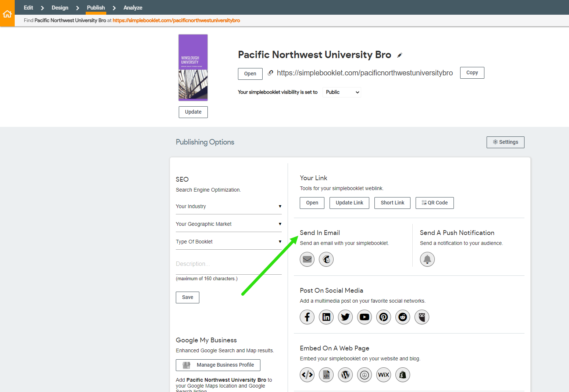Share booklet on Reddit
This screenshot has width=569, height=392.
[x=403, y=317]
